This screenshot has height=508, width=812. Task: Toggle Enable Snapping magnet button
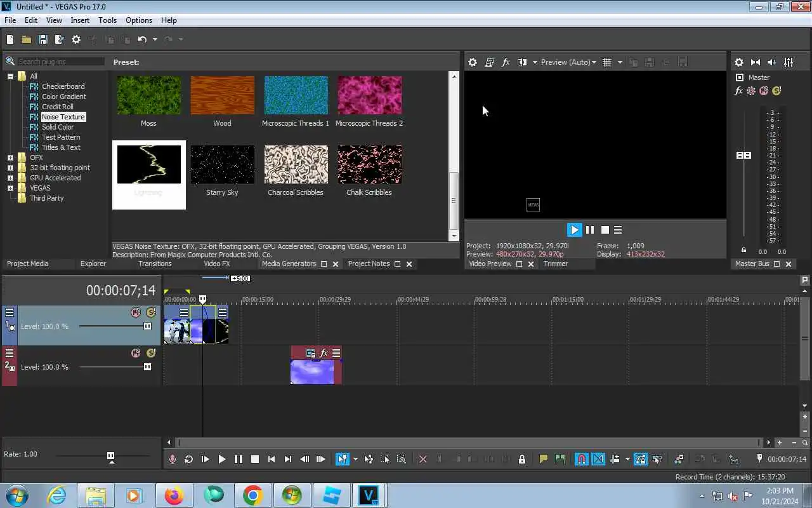582,459
